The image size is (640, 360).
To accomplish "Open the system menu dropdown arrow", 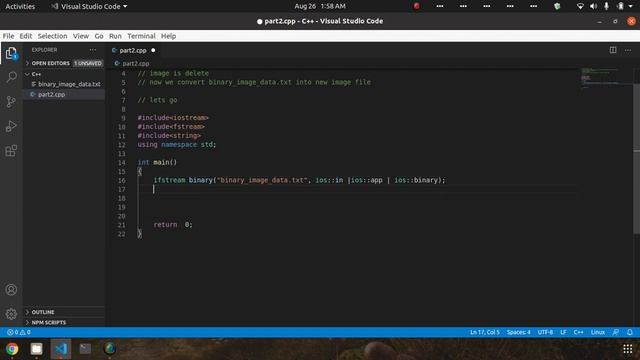I will 631,6.
